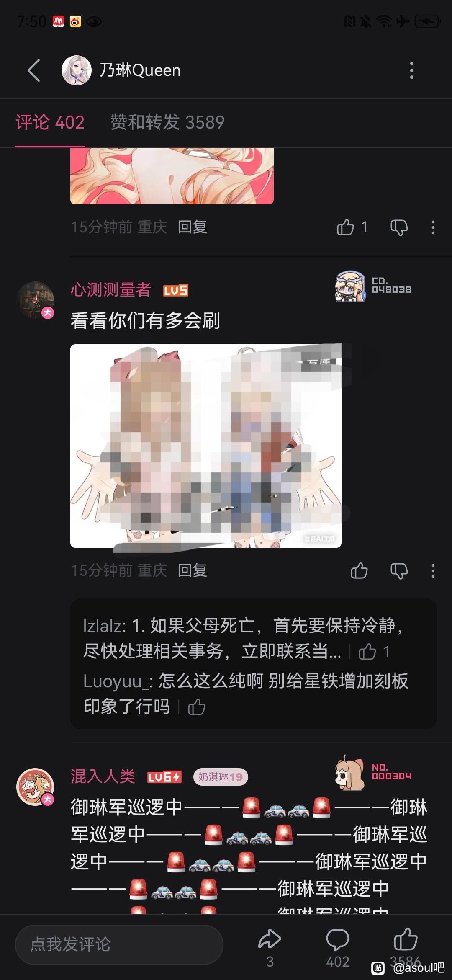Open 混入人类's profile avatar
This screenshot has height=980, width=452.
pos(36,787)
